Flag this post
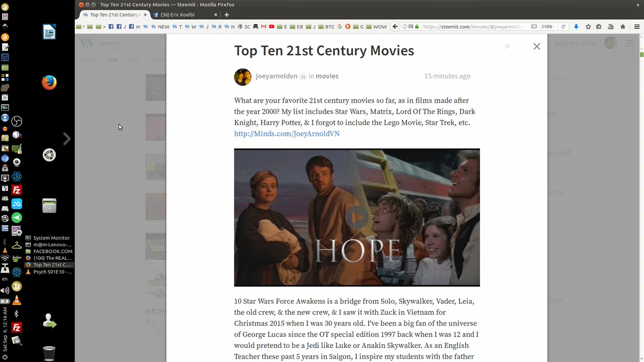The width and height of the screenshot is (644, 362). coord(507,47)
